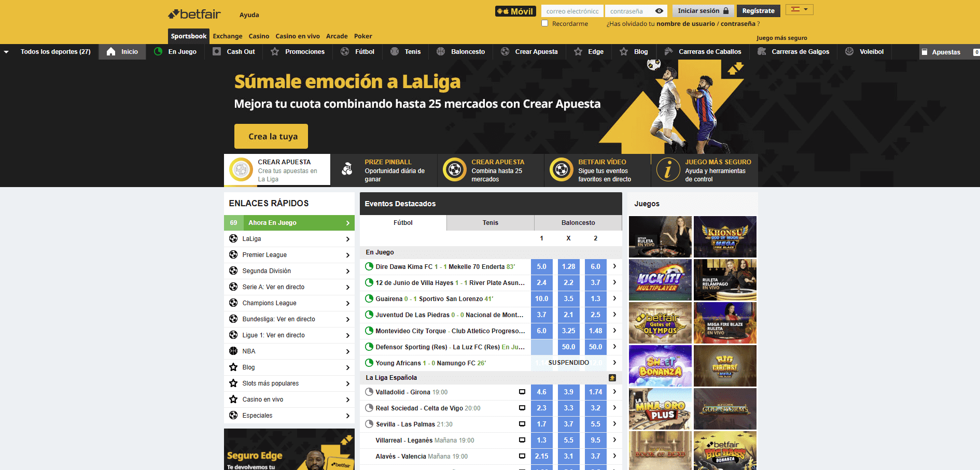Click the Voleibol ball icon
The height and width of the screenshot is (470, 980).
tap(849, 51)
